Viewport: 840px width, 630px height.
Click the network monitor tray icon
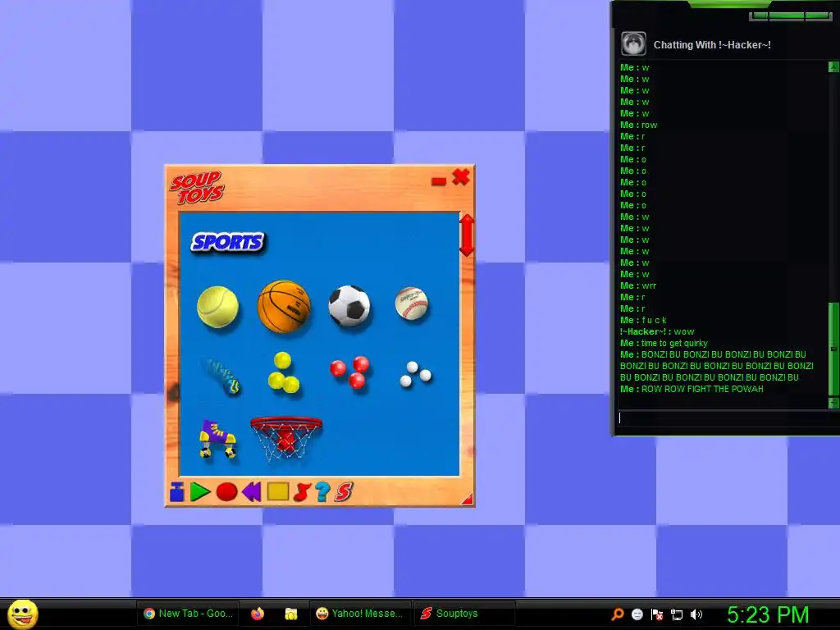[x=677, y=614]
